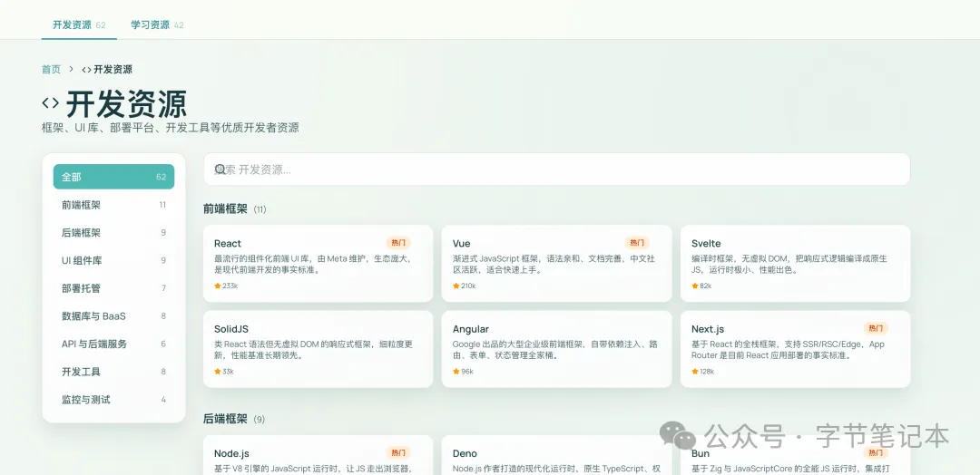Click the code brackets icon in breadcrumb

click(87, 69)
